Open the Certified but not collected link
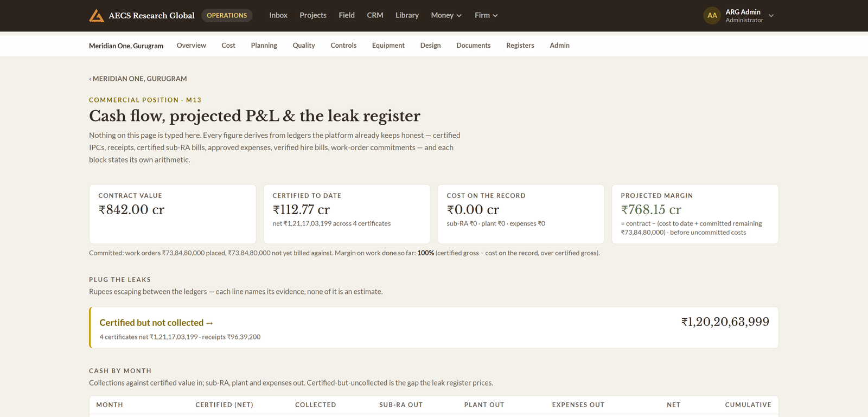 coord(156,323)
